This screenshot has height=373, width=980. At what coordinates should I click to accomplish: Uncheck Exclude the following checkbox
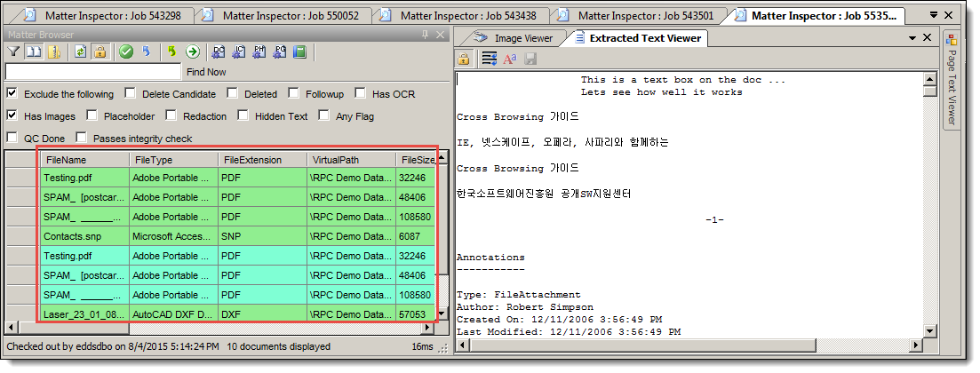[12, 93]
